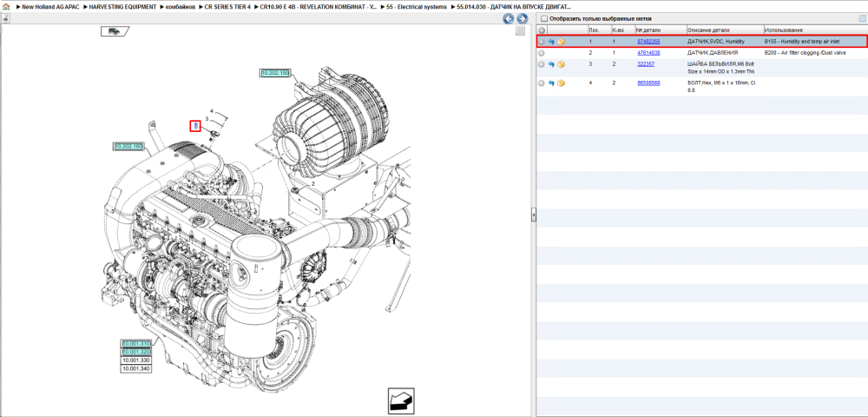Image resolution: width=868 pixels, height=417 pixels.
Task: Open part number link 86508568
Action: [x=648, y=83]
